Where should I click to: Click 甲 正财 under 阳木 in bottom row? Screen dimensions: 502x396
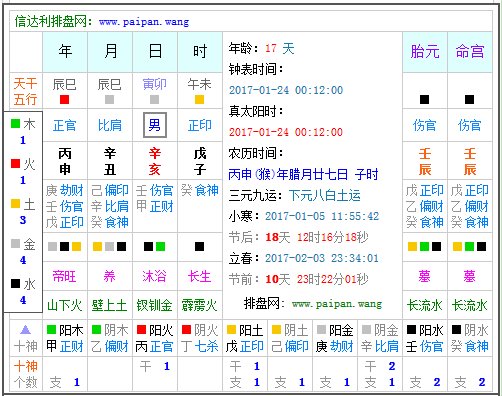[x=65, y=346]
